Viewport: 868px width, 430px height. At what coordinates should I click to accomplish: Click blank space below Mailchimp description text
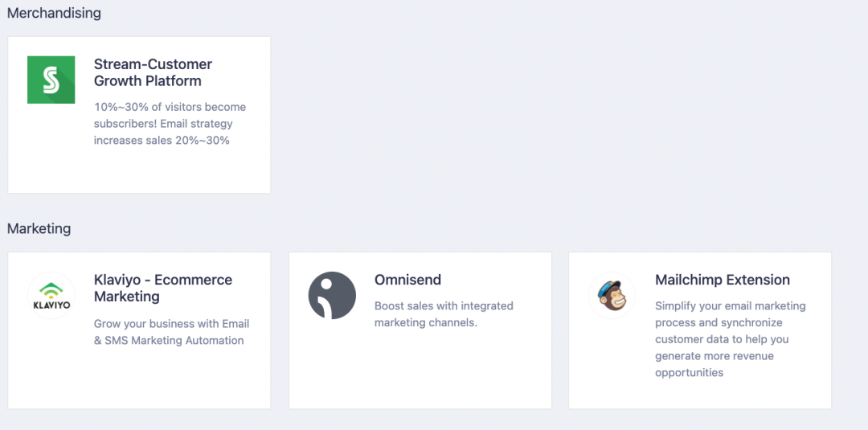coord(700,395)
